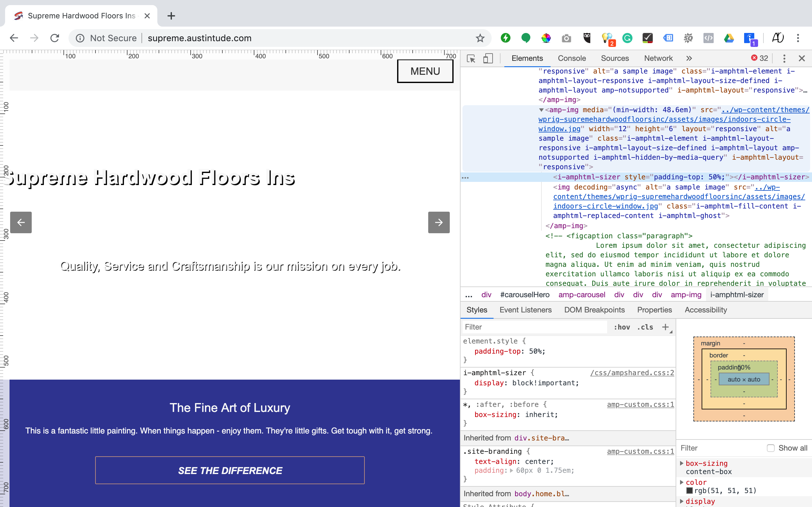Screen dimensions: 812x507
Task: Click the Grammarly extension icon
Action: (x=627, y=38)
